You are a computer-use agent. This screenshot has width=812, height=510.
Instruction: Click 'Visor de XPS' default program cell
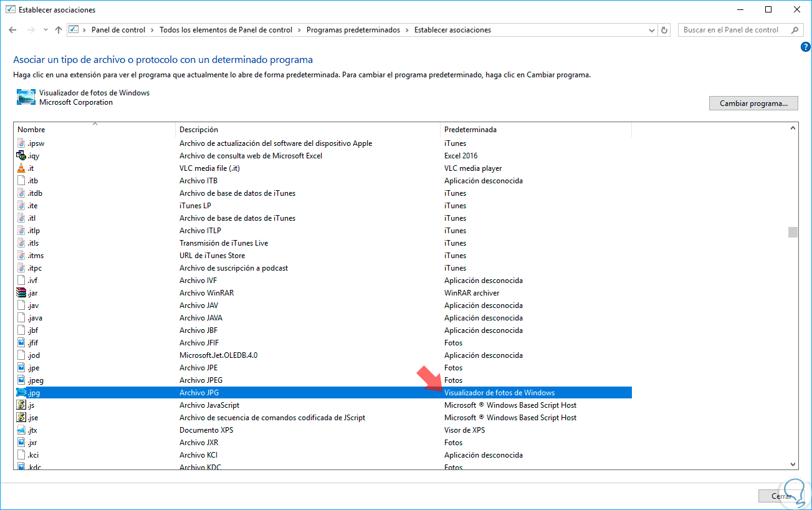pos(464,430)
